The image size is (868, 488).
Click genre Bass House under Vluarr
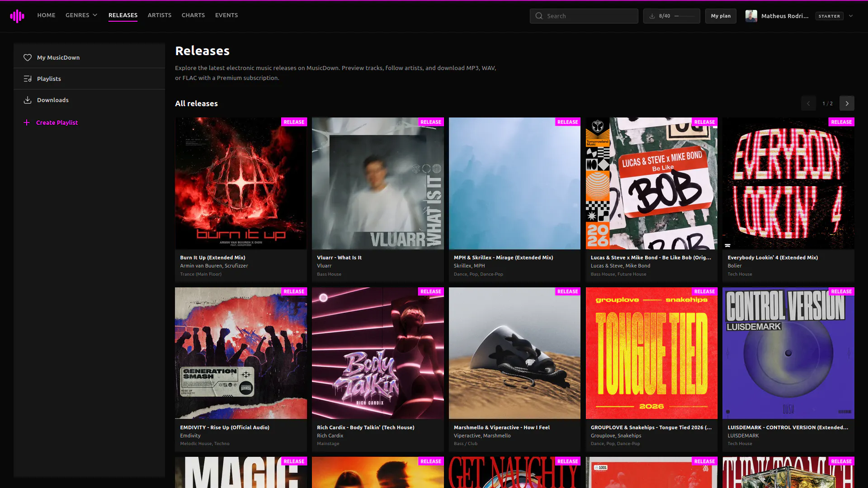point(329,274)
